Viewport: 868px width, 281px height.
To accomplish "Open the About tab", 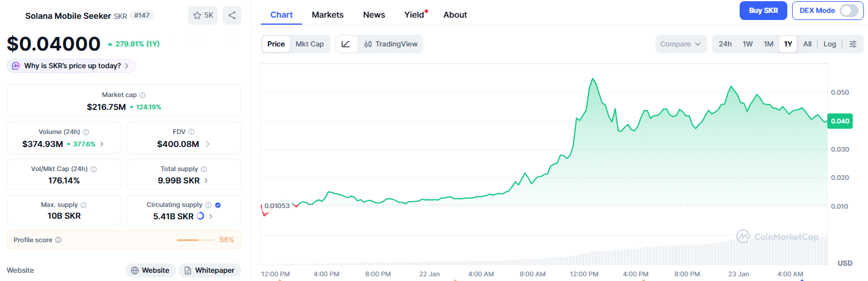I will click(x=455, y=15).
